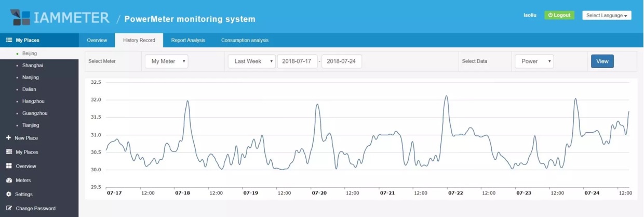Select Shanghai in the places list
Image resolution: width=644 pixels, height=217 pixels.
[x=33, y=66]
